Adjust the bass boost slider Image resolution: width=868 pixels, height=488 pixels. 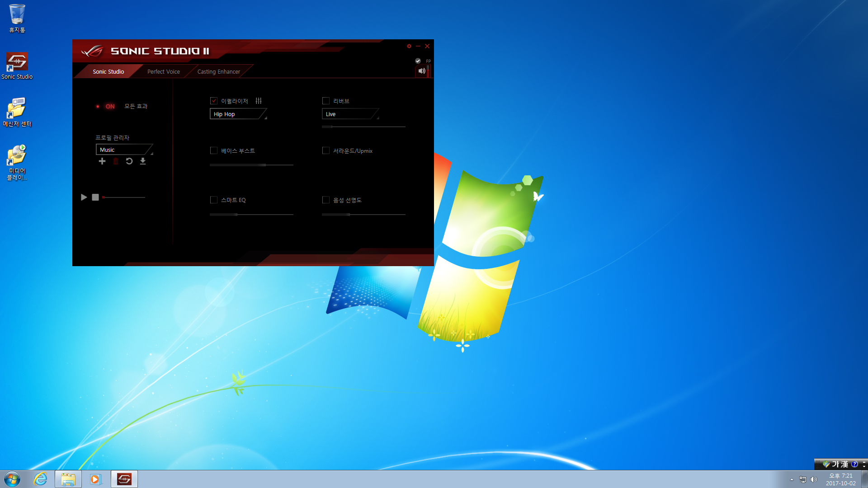[251, 165]
